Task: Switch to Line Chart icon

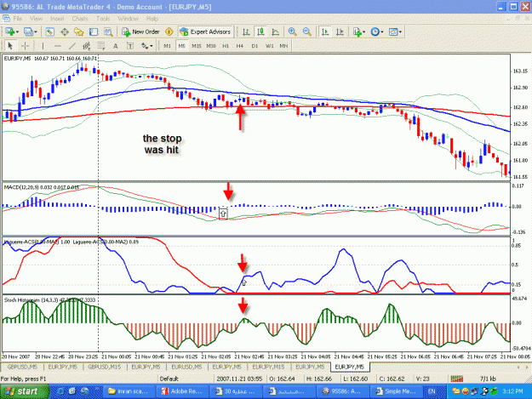Action: point(275,31)
